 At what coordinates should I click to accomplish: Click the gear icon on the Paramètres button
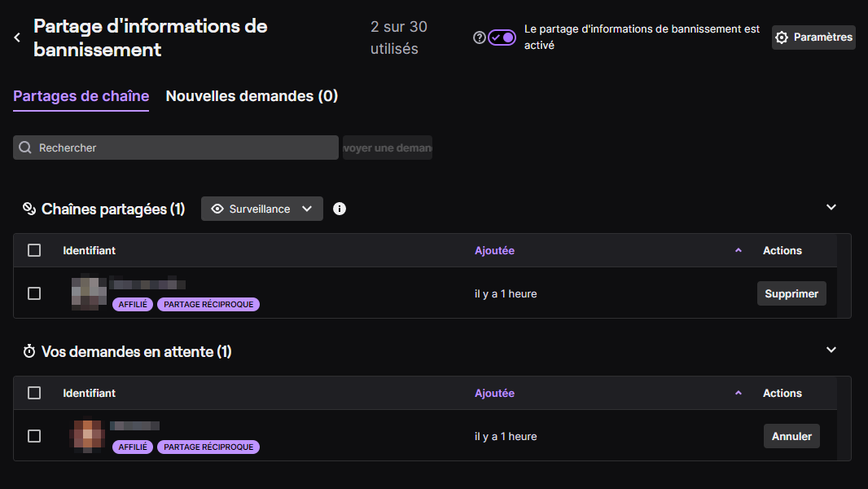783,37
